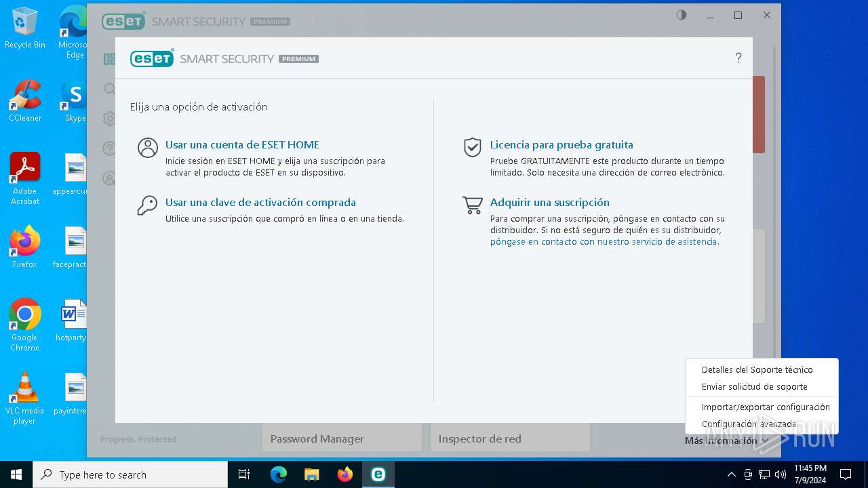868x488 pixels.
Task: Click the ESET taskbar icon
Action: pyautogui.click(x=378, y=474)
